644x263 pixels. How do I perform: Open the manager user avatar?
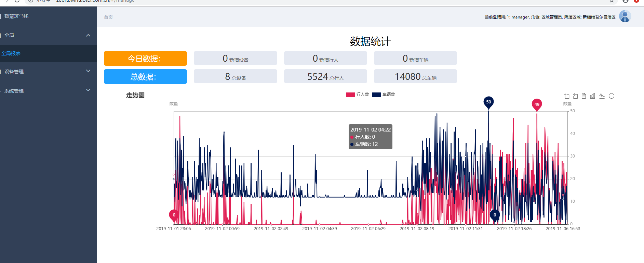(x=625, y=16)
